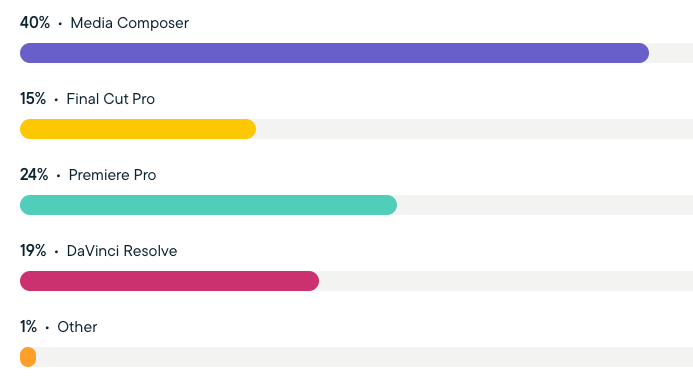Select the Final Cut Pro label

coord(110,99)
